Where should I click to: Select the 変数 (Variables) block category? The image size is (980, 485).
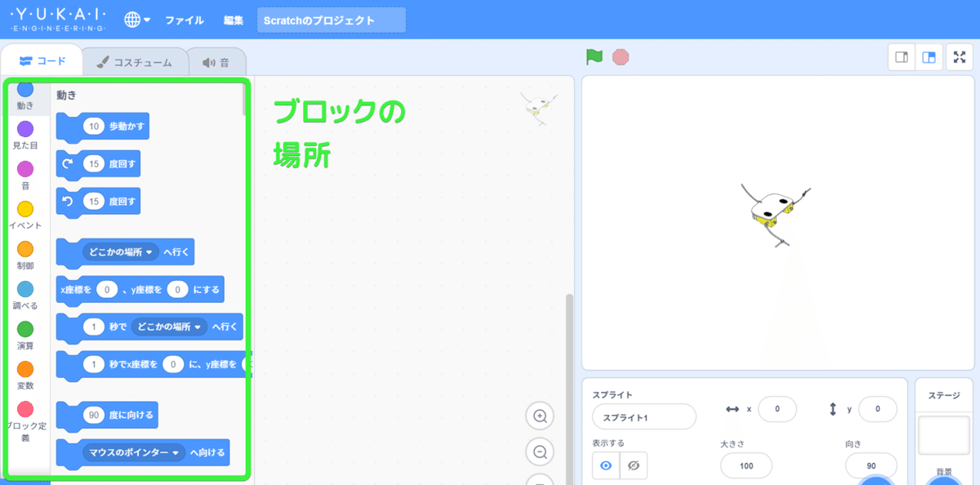26,373
